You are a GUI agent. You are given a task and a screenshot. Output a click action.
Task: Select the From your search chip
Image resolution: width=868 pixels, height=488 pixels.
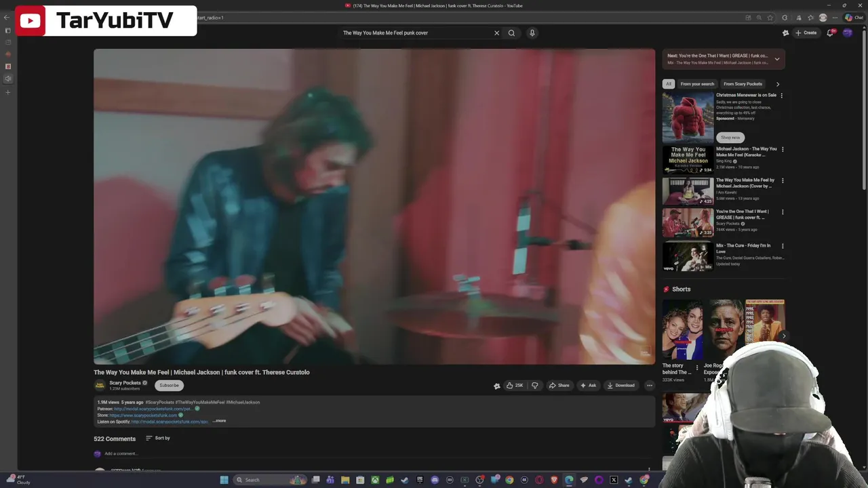(x=697, y=84)
